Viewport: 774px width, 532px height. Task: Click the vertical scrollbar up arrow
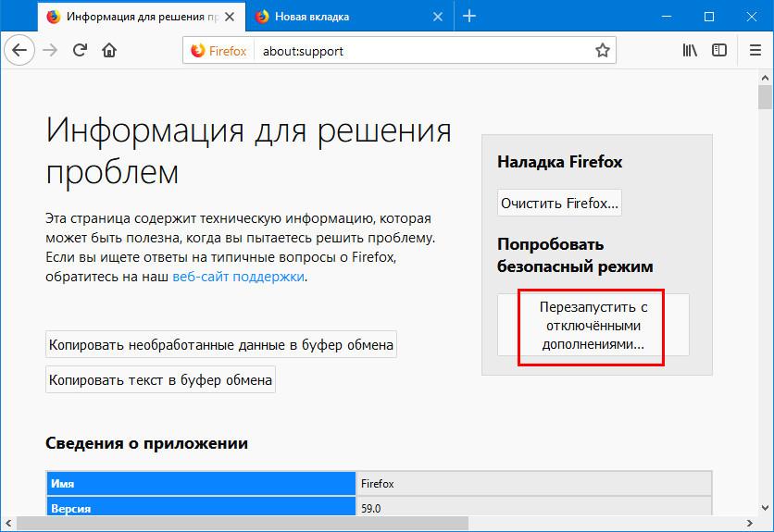point(765,78)
